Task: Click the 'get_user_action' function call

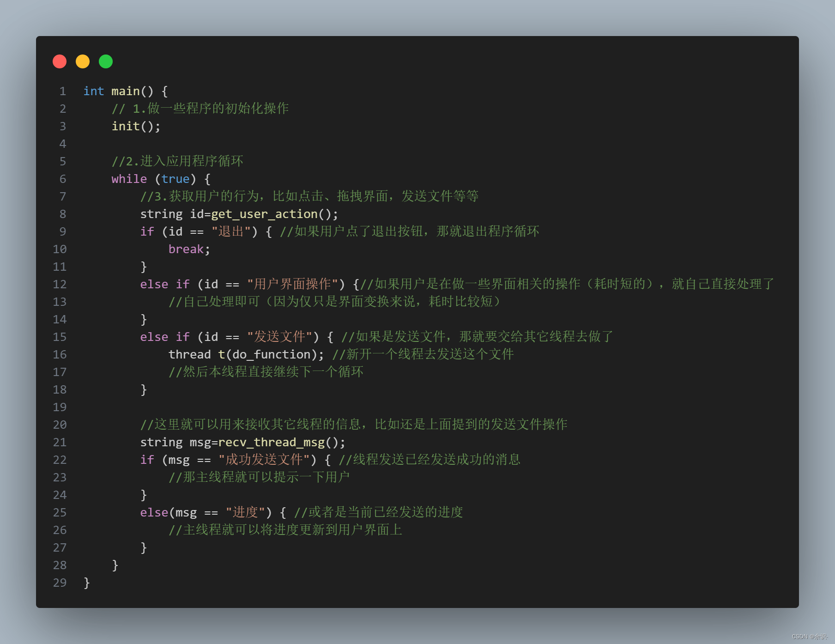Action: coord(265,214)
